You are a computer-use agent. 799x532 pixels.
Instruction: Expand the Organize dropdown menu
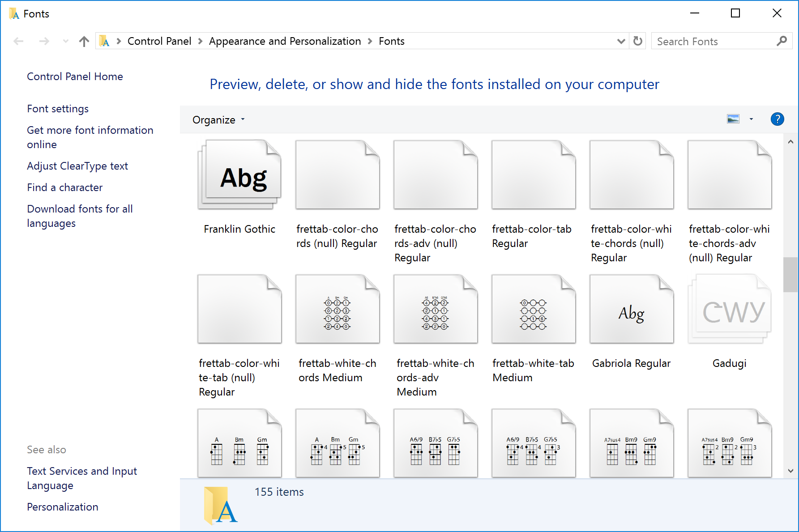click(218, 120)
